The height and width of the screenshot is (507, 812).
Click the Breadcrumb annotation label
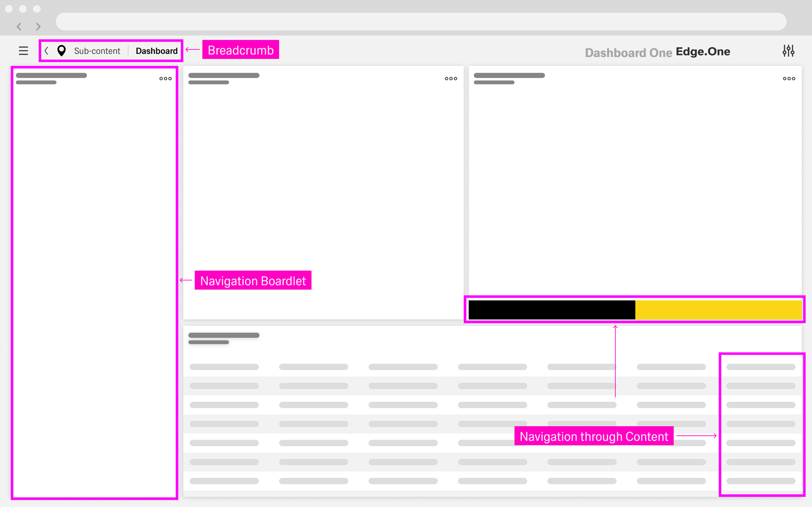pos(241,50)
